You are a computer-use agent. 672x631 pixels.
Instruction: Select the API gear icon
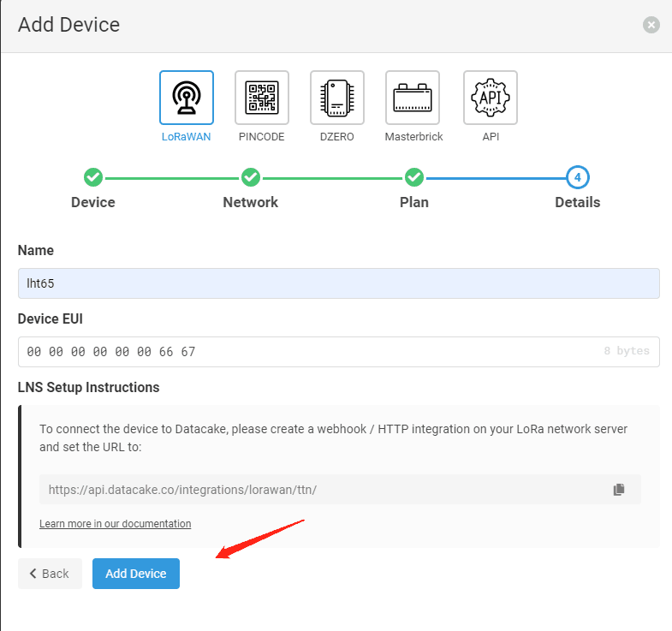pos(491,98)
